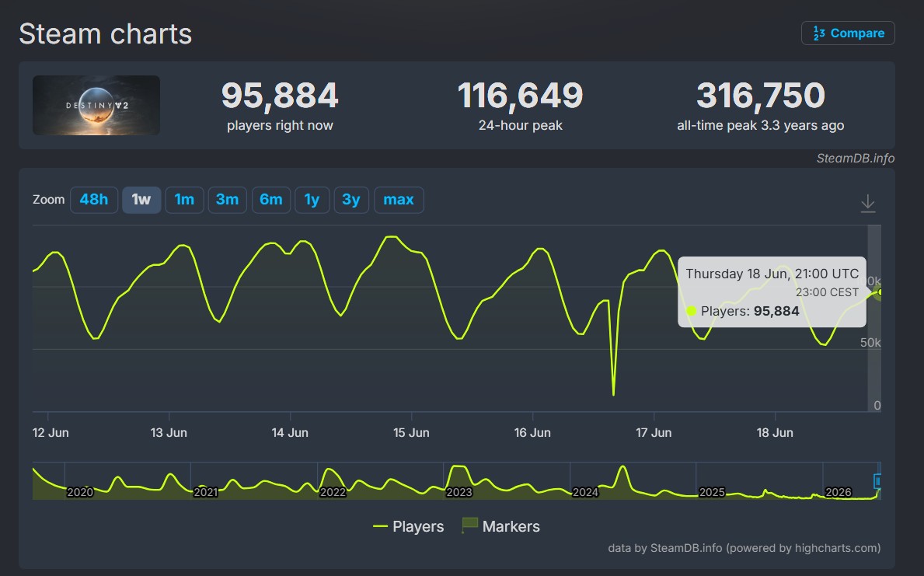
Task: Click the navigator range handle near 2026
Action: (877, 482)
